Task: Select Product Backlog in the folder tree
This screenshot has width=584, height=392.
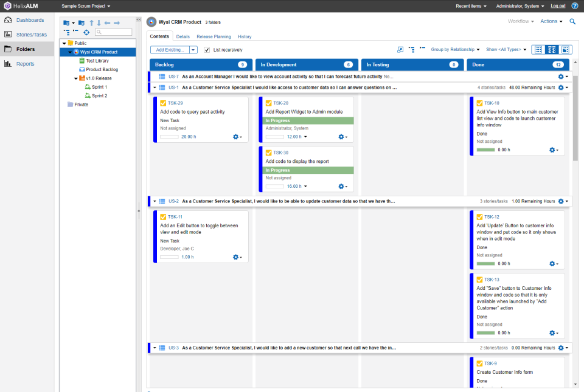Action: click(102, 69)
